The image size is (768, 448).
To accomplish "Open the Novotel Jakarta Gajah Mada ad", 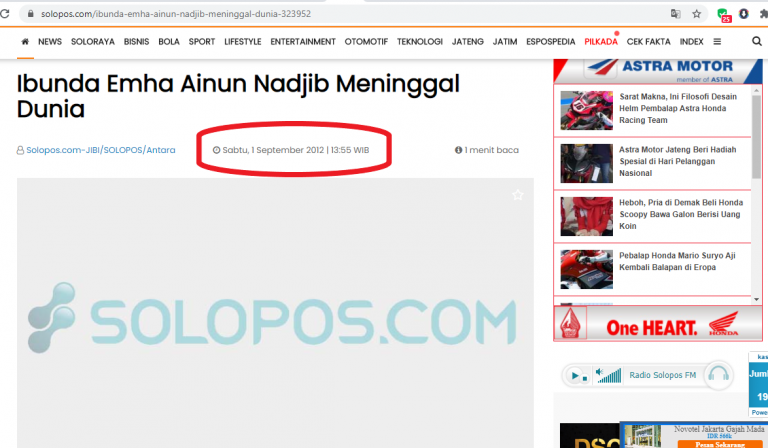I will (694, 435).
